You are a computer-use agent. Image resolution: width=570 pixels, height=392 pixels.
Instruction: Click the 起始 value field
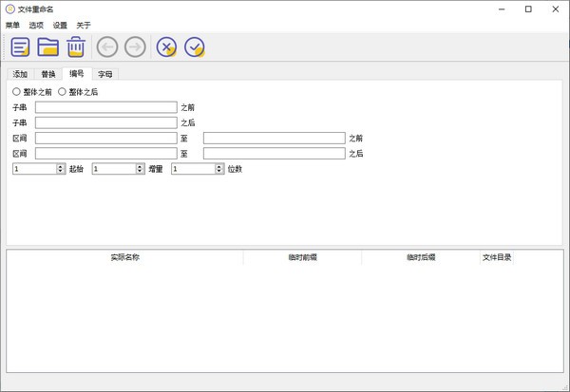click(35, 169)
